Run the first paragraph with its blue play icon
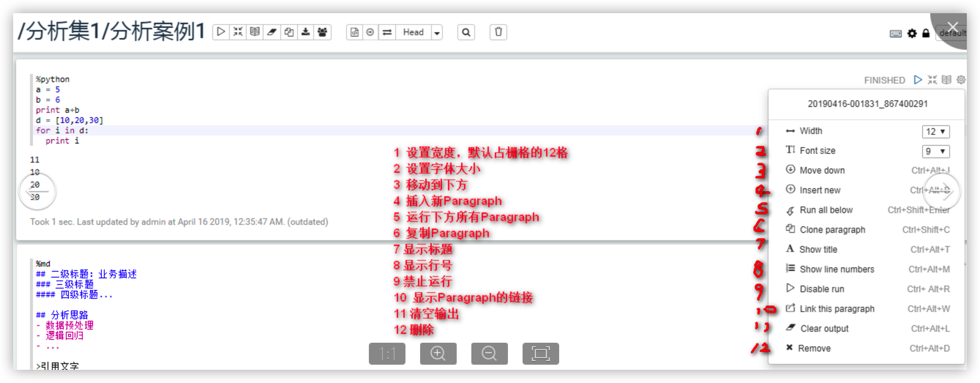 pos(918,80)
